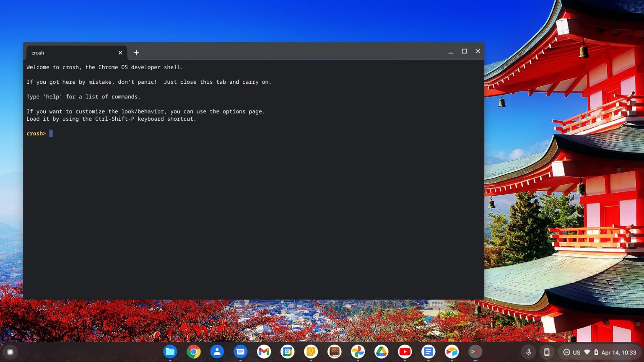Open Gmail from the shelf
This screenshot has width=644, height=362.
point(264,352)
